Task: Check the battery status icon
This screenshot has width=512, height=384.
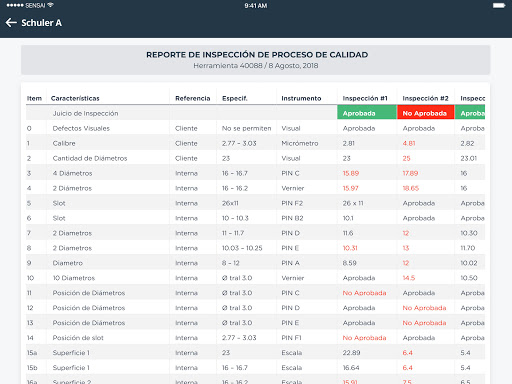Action: coord(499,5)
